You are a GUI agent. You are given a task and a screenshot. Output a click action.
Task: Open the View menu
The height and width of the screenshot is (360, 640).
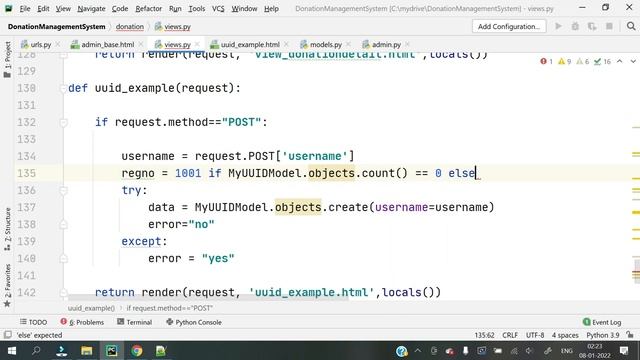pos(63,9)
